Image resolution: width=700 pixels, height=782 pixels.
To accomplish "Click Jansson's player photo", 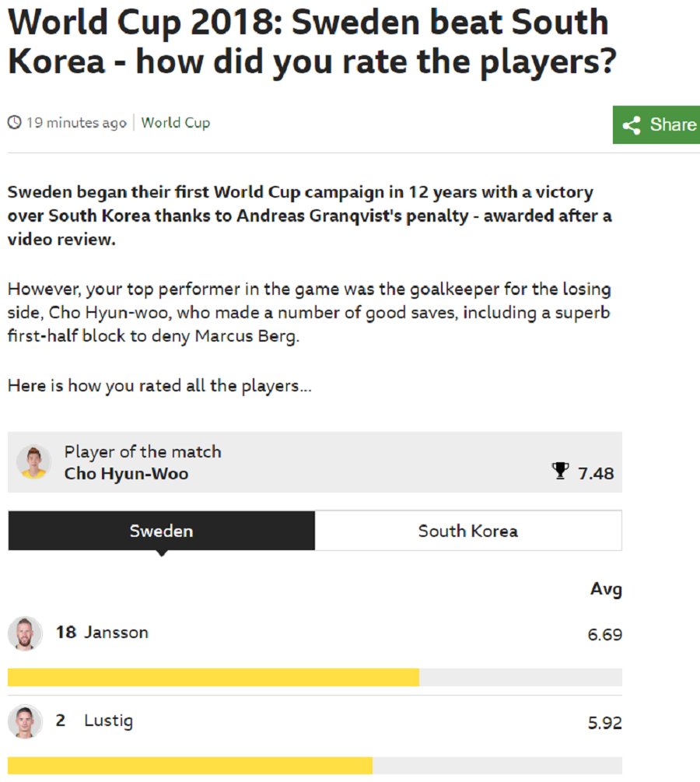I will pyautogui.click(x=25, y=633).
